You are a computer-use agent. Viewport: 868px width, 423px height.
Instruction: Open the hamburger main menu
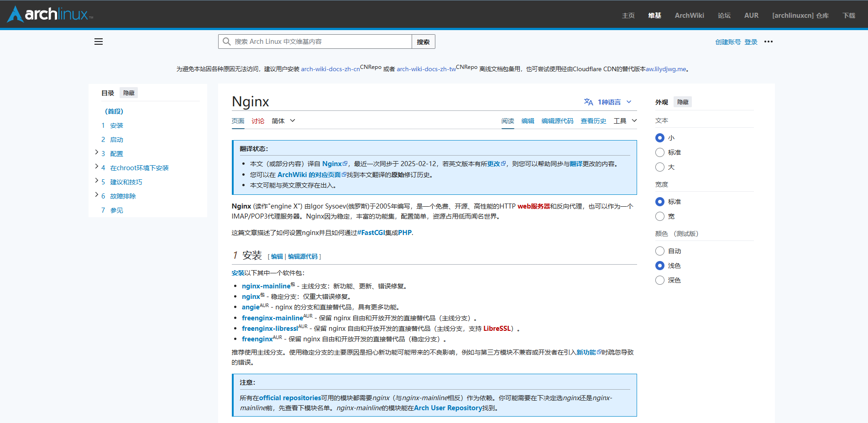click(x=99, y=42)
